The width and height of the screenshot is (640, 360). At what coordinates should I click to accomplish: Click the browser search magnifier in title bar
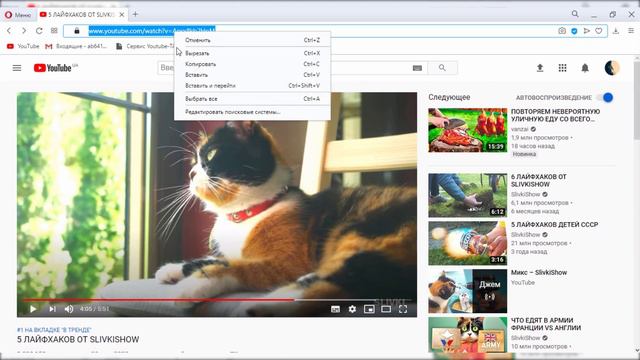[x=575, y=14]
